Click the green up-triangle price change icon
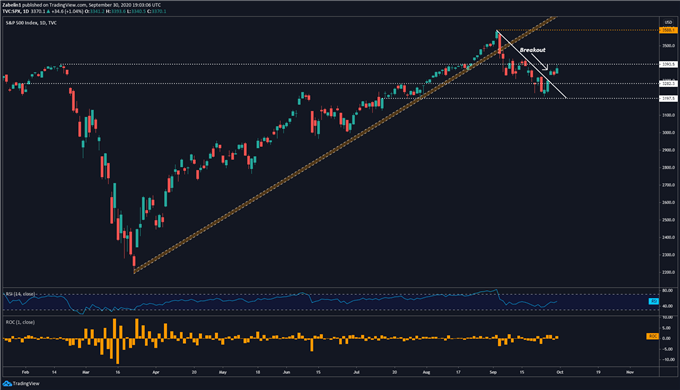The image size is (680, 390). coord(48,11)
